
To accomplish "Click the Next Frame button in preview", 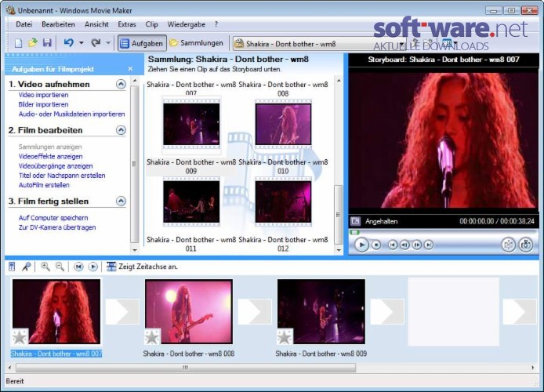I will coord(417,245).
